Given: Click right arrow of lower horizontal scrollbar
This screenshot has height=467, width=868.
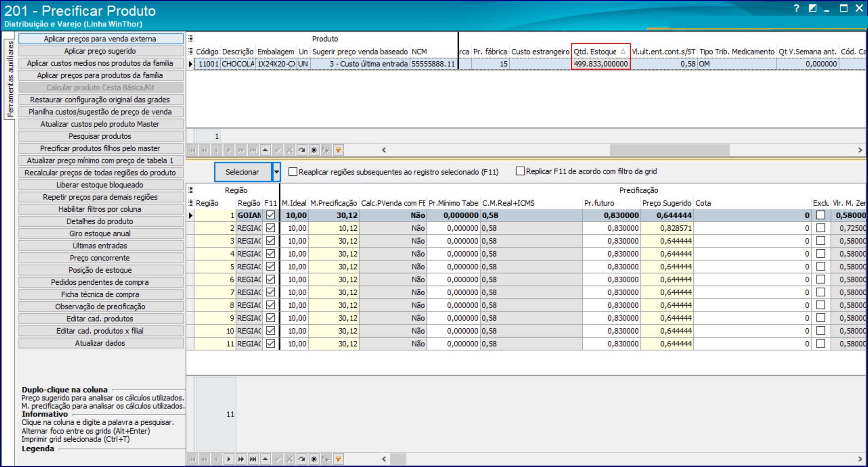Looking at the screenshot, I should [x=860, y=459].
